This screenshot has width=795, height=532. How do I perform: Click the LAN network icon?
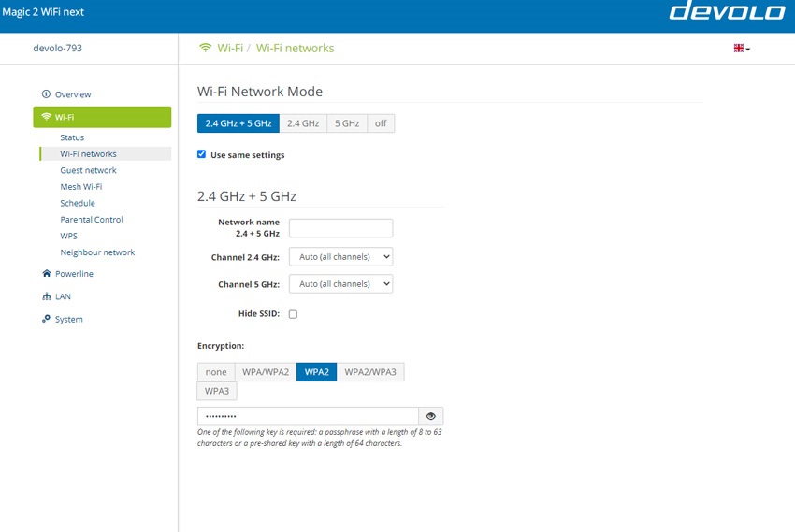tap(46, 296)
